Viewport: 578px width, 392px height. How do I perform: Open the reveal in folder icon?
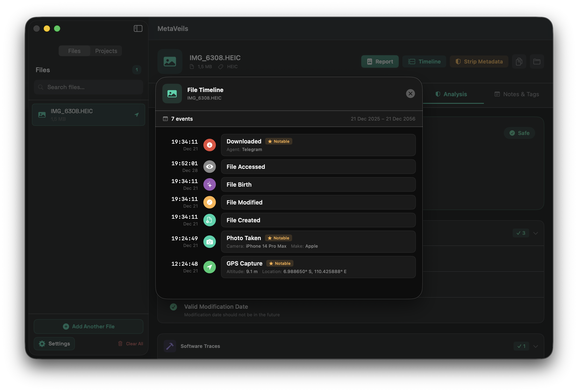(x=537, y=62)
